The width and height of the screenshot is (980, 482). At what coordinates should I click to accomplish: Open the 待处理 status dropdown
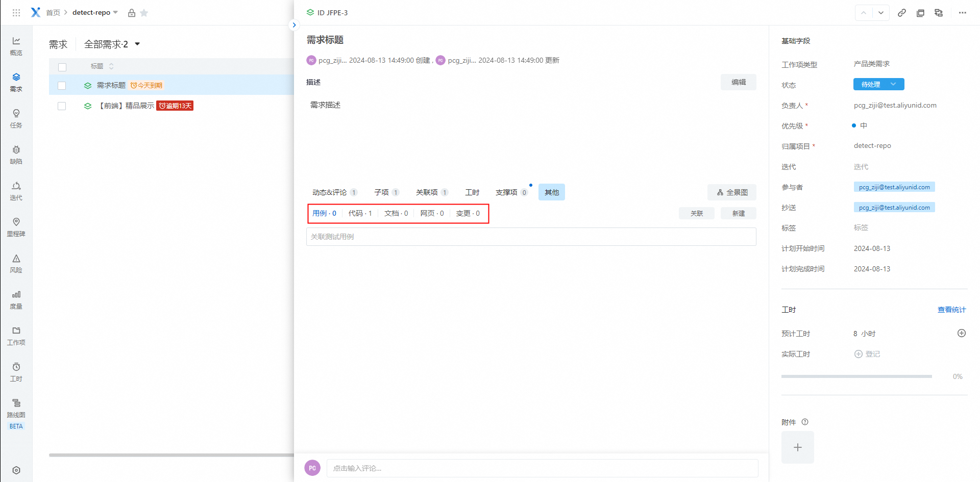click(x=878, y=84)
